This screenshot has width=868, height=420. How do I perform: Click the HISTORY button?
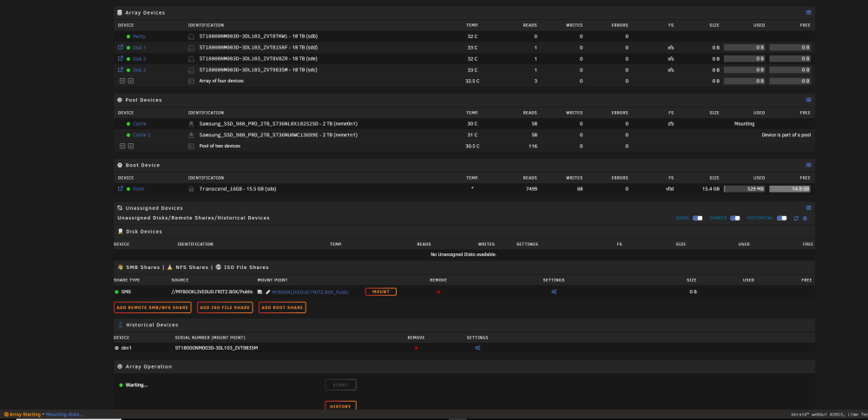point(340,406)
